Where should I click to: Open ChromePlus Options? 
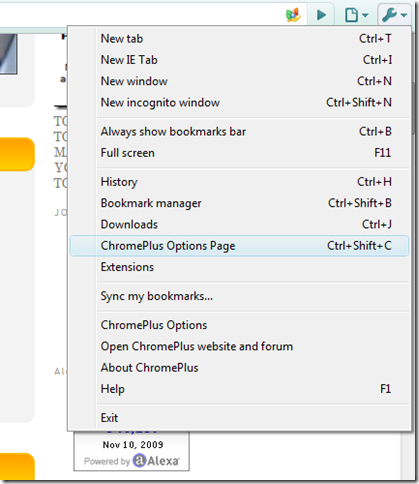[x=239, y=325]
